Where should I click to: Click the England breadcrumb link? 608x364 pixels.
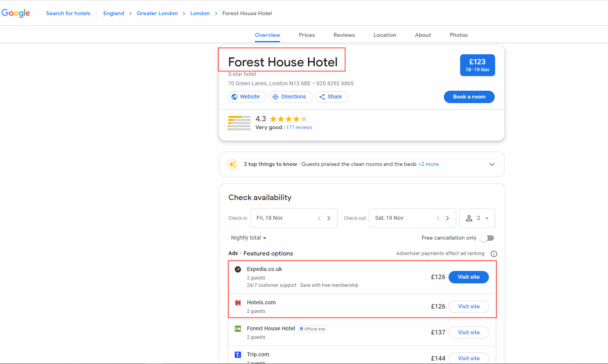click(114, 13)
